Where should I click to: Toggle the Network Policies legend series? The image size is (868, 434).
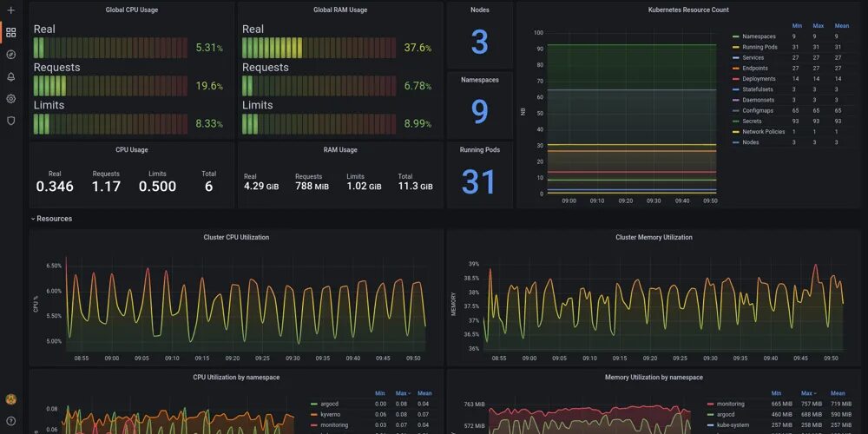(x=763, y=132)
